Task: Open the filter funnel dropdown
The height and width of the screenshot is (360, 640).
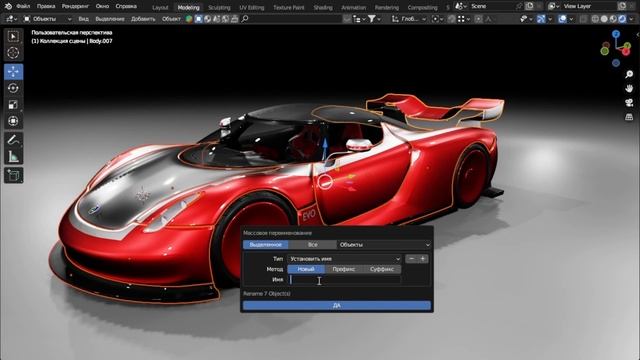Action: 374,19
